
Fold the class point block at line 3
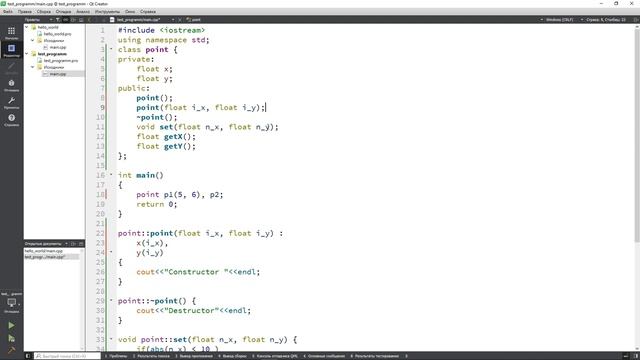(111, 49)
